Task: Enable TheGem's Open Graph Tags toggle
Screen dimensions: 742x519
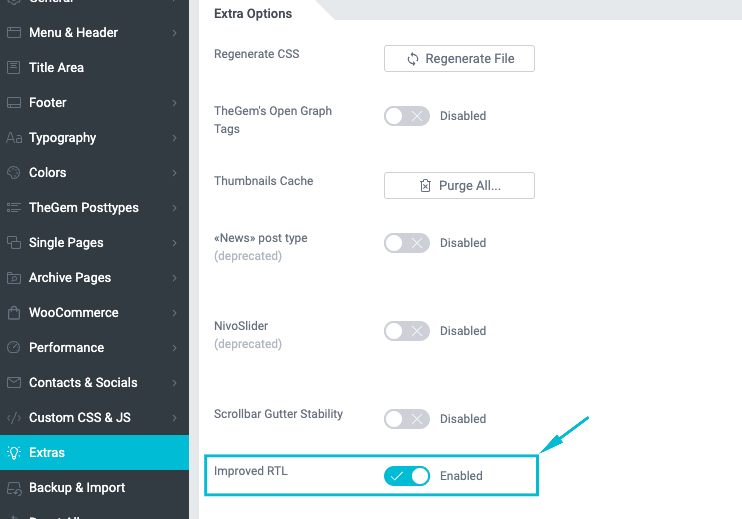Action: (x=407, y=116)
